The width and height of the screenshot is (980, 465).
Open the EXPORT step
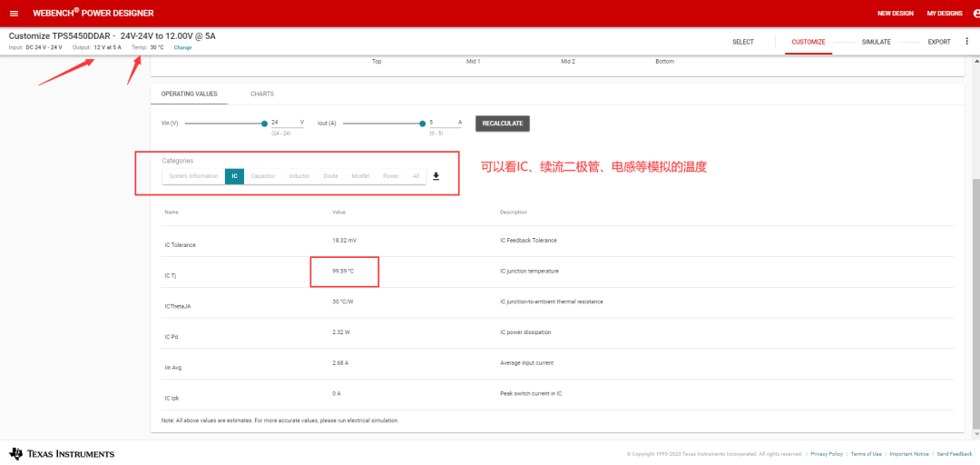(x=939, y=42)
